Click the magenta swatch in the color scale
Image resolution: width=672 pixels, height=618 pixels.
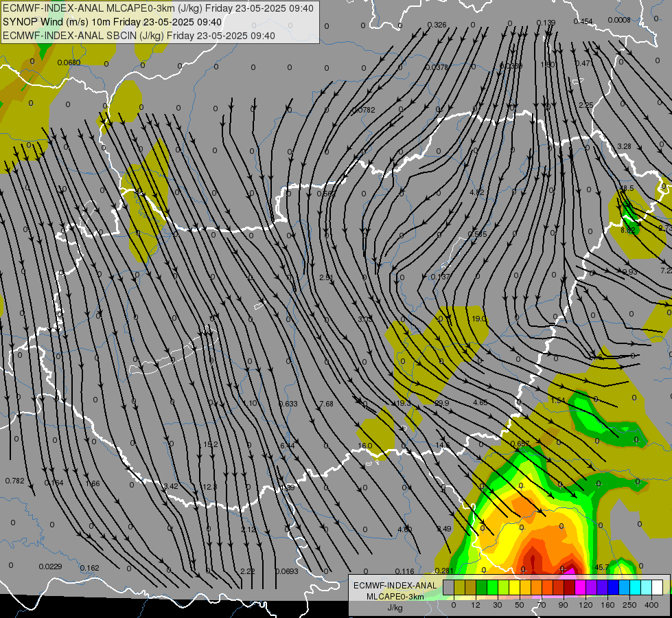[x=581, y=588]
